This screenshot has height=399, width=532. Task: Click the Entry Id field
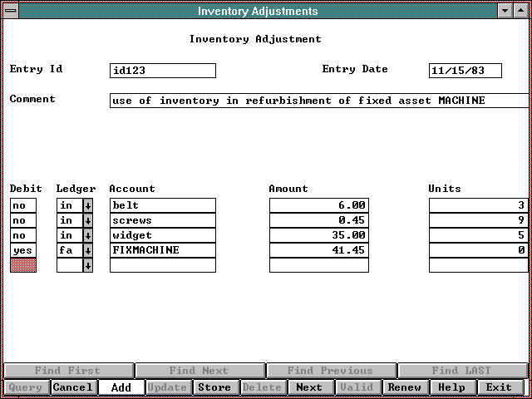pyautogui.click(x=162, y=71)
